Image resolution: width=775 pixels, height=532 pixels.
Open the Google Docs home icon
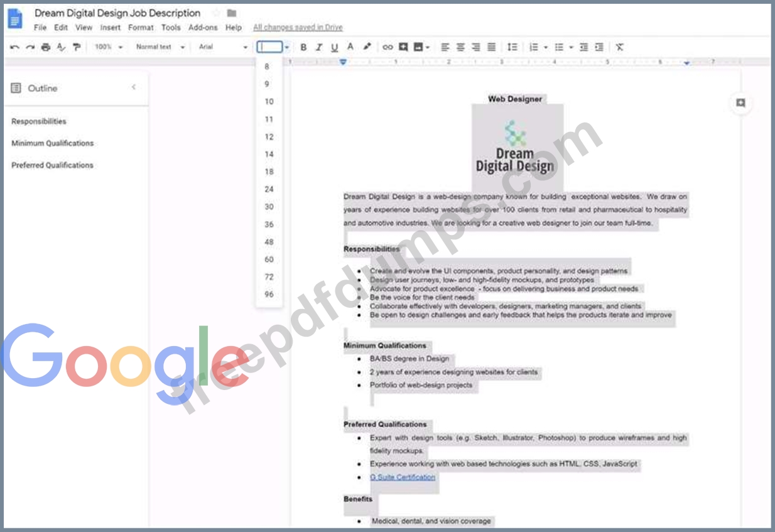click(x=15, y=19)
